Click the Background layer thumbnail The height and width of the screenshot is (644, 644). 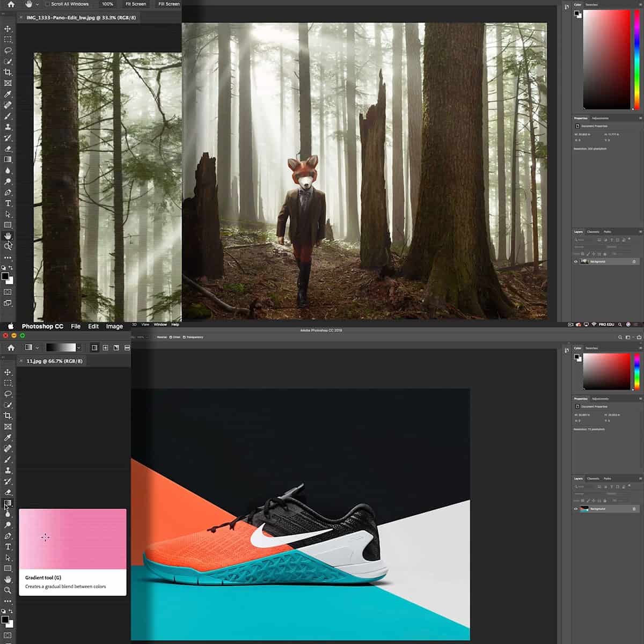tap(584, 509)
